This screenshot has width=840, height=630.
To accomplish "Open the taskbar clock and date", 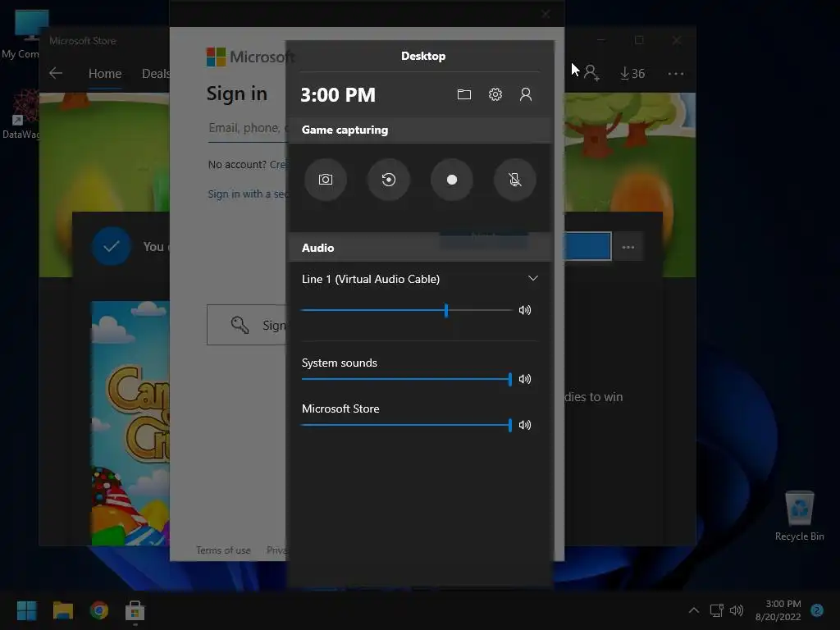I will [778, 610].
